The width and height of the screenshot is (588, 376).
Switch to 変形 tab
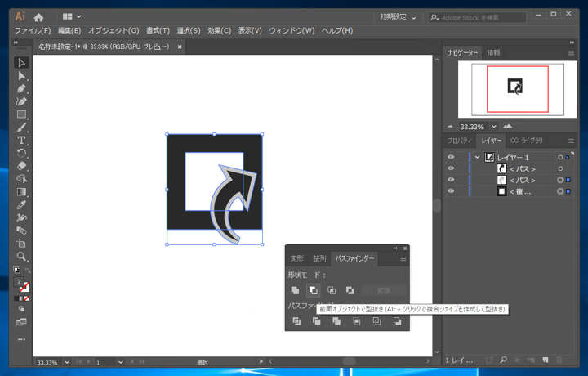[x=296, y=258]
